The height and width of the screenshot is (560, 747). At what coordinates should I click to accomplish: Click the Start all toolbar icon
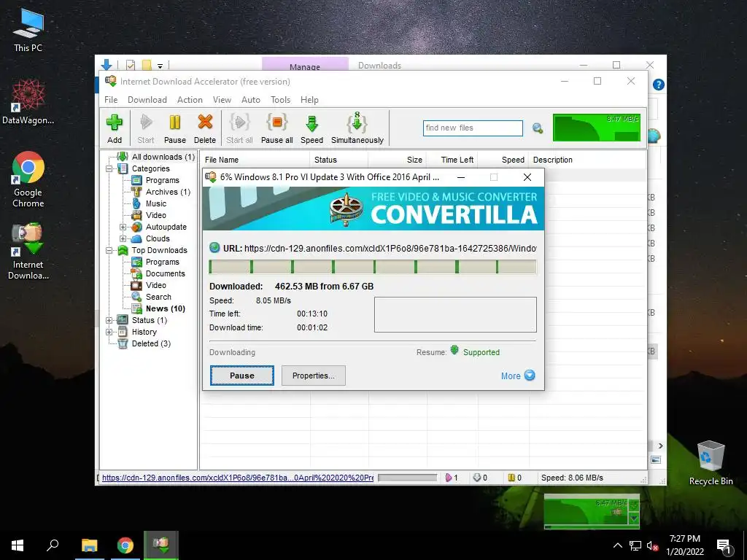click(239, 128)
